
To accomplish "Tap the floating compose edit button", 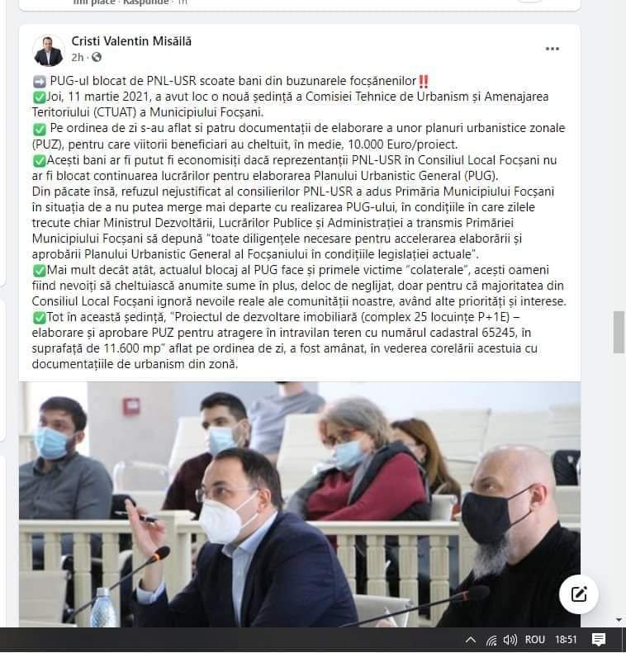I will click(x=579, y=594).
